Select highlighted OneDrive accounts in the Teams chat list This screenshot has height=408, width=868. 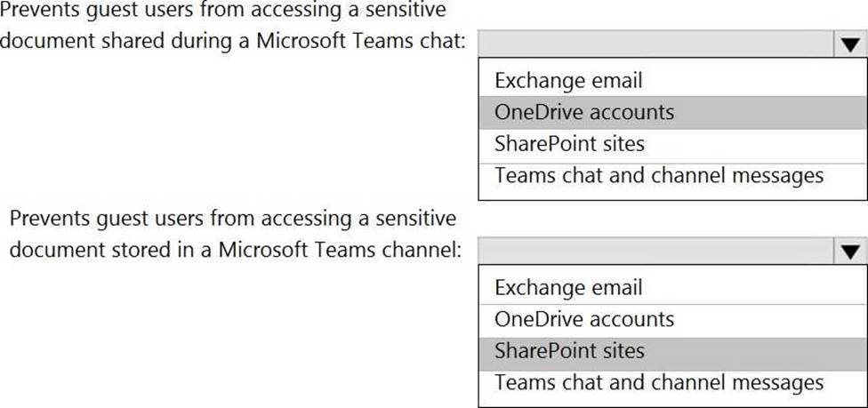pyautogui.click(x=672, y=112)
